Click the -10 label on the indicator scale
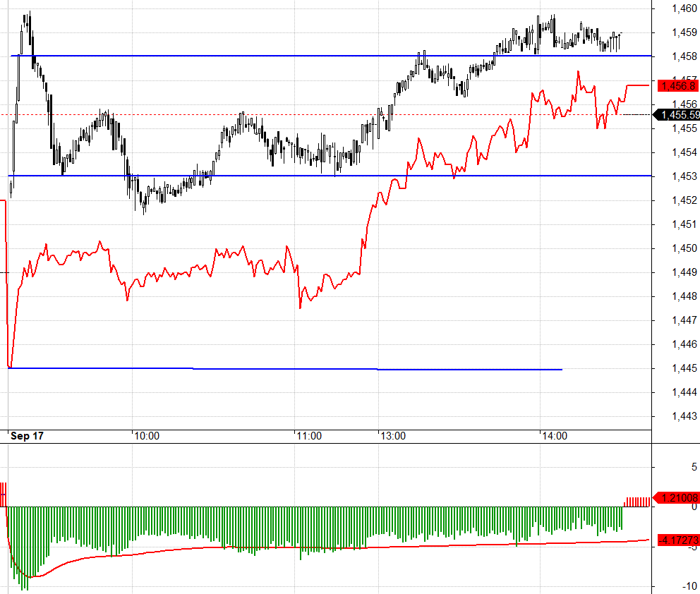This screenshot has height=594, width=700. click(x=689, y=586)
